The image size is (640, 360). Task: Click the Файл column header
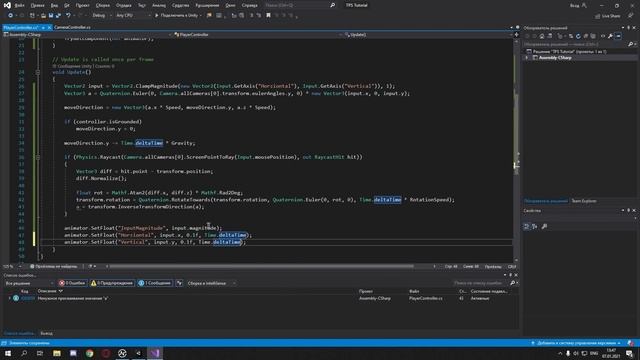coord(414,291)
